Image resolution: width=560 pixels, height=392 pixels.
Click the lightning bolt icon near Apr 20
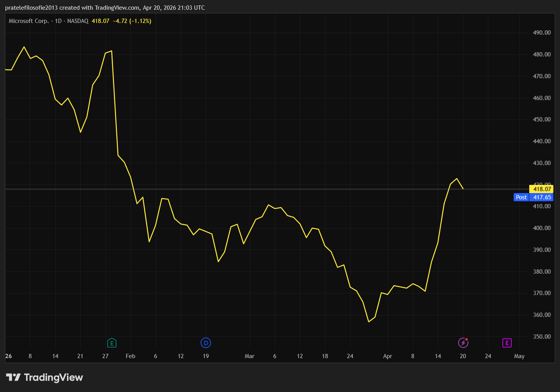pos(463,343)
